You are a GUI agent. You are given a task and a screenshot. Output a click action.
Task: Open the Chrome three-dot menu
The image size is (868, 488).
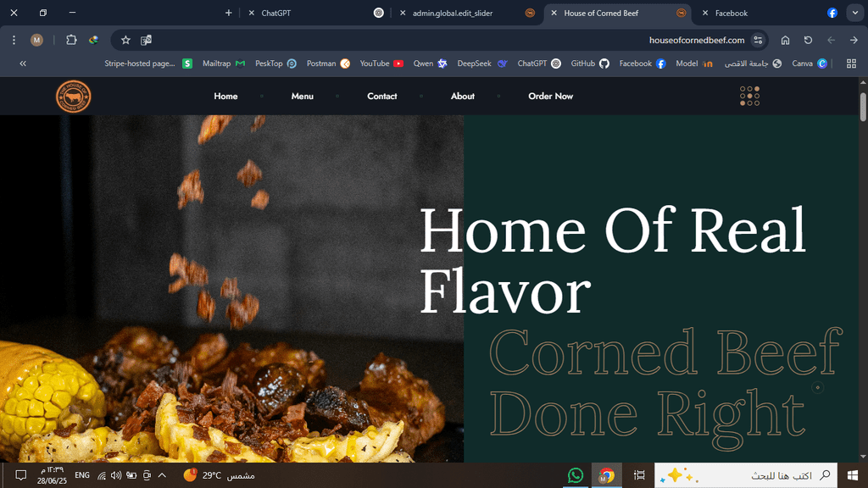[14, 40]
